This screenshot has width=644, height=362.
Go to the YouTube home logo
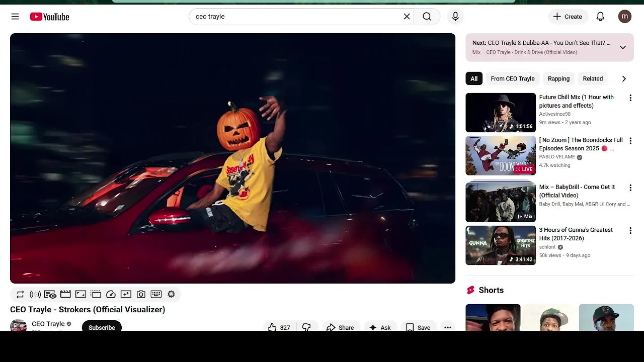(49, 17)
